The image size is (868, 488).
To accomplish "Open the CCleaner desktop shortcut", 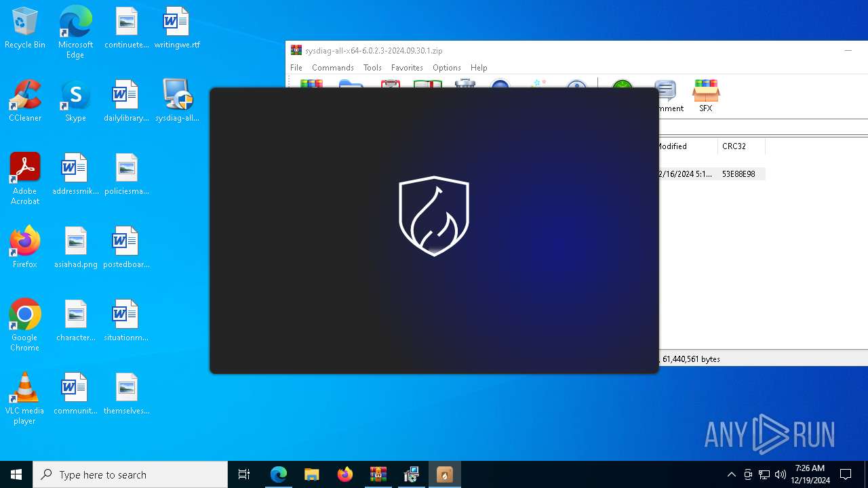I will pyautogui.click(x=25, y=101).
